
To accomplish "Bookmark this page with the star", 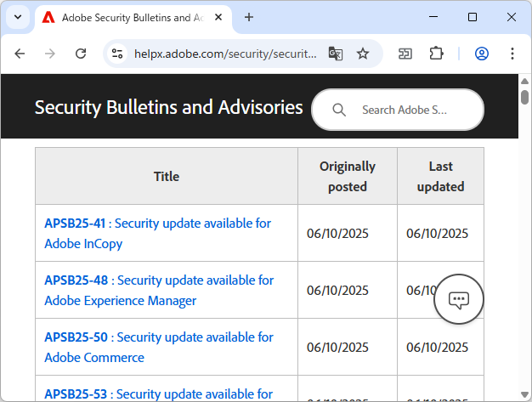I will click(363, 54).
